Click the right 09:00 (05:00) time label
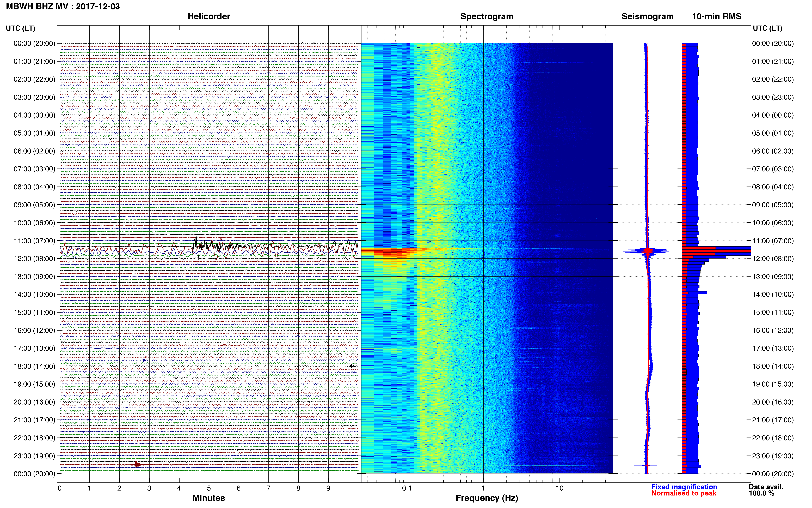Image resolution: width=812 pixels, height=508 pixels. tap(773, 205)
